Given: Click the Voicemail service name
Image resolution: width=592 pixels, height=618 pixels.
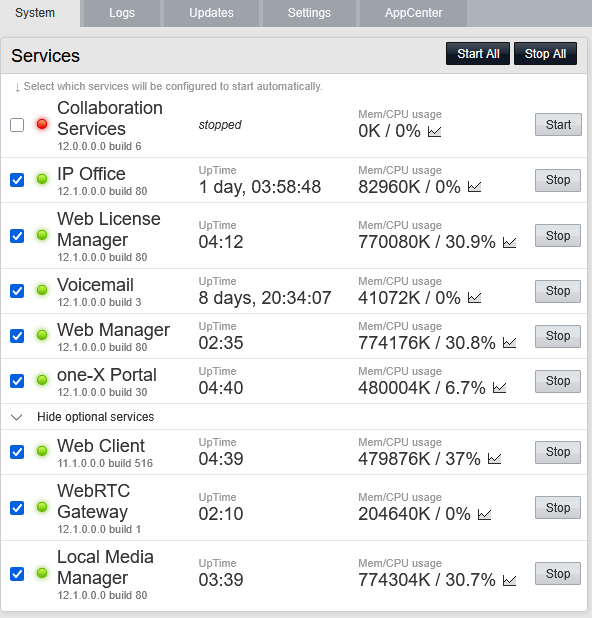Looking at the screenshot, I should 95,285.
